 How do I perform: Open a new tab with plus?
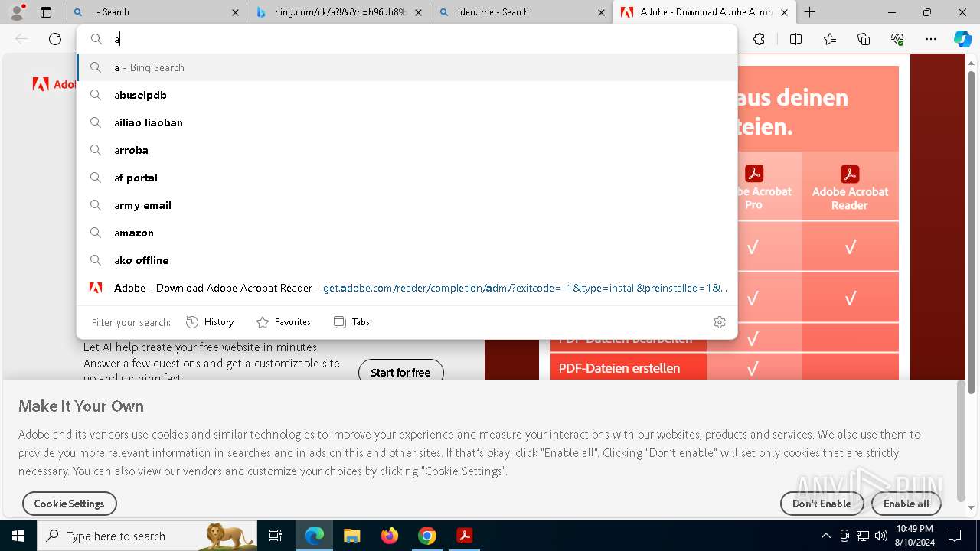click(809, 12)
